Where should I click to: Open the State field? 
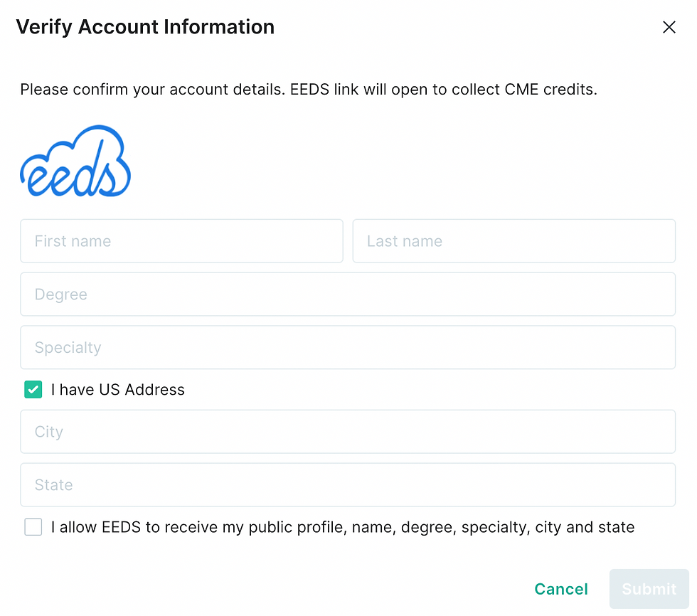(348, 484)
